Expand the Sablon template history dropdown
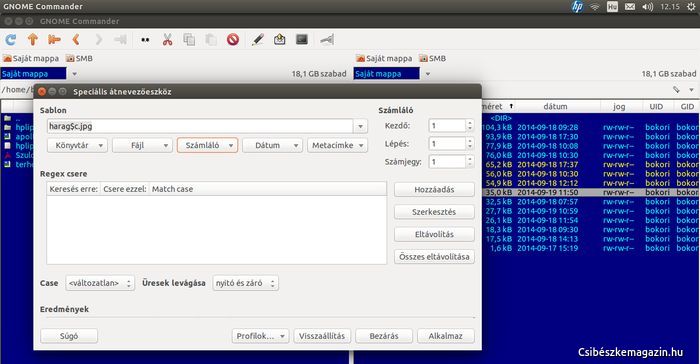700x364 pixels. click(x=360, y=126)
